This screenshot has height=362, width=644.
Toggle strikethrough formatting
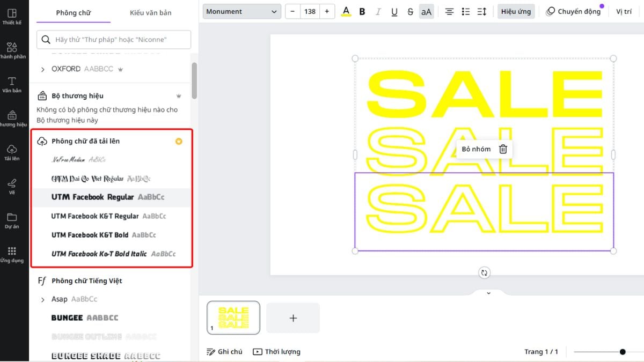pos(411,11)
